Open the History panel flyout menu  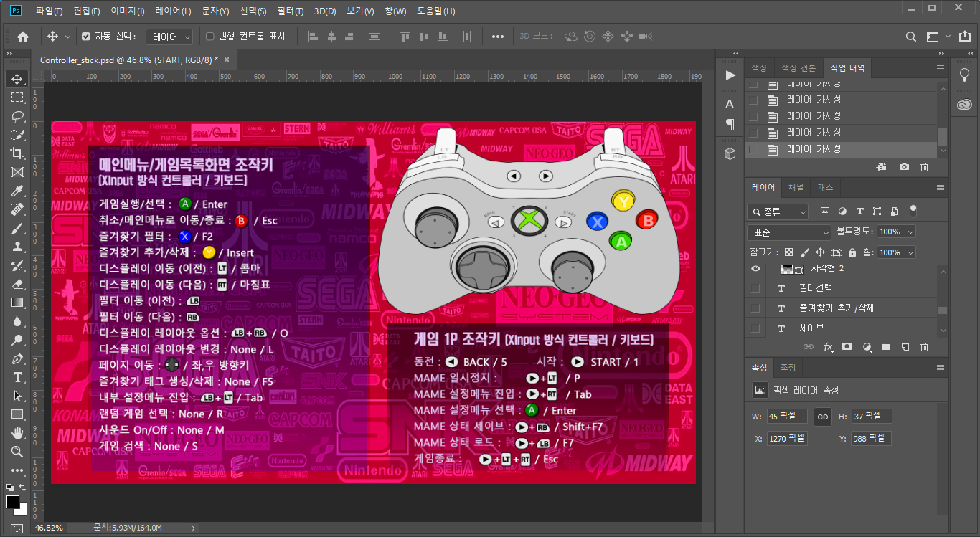(x=941, y=68)
